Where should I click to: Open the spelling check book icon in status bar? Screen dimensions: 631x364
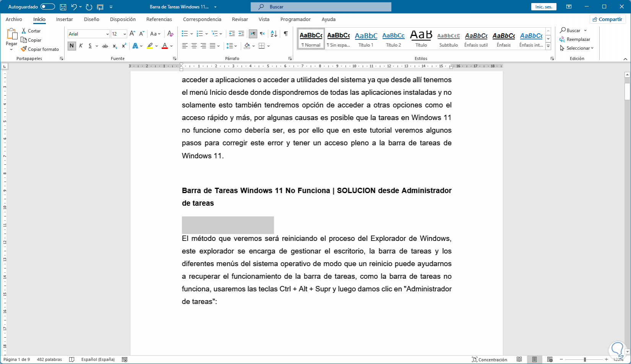coord(72,359)
